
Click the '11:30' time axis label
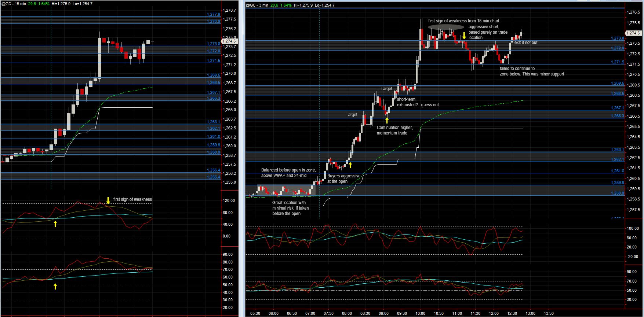(475, 314)
